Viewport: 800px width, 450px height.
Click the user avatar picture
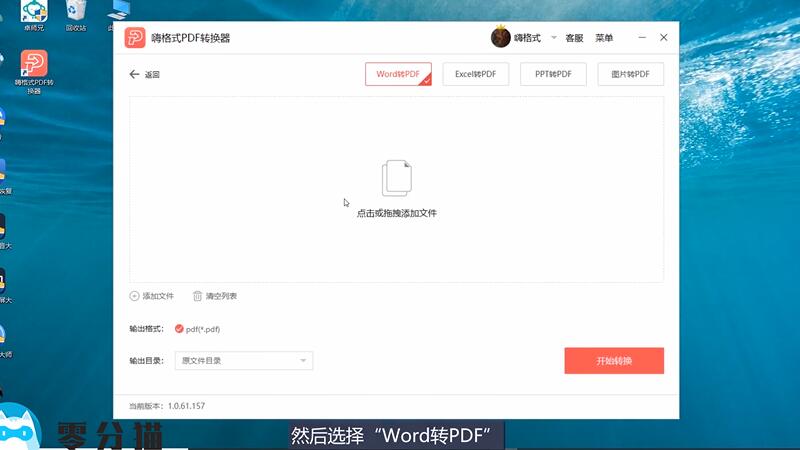[501, 38]
